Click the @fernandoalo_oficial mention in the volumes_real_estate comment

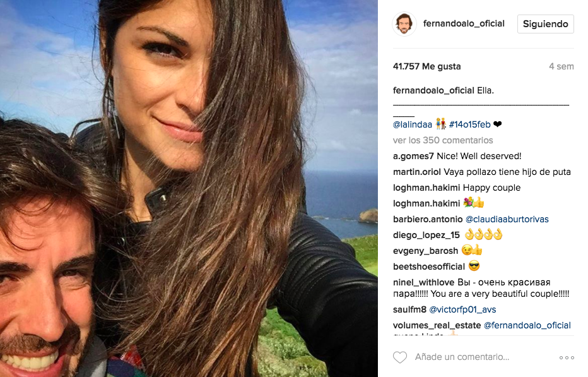[527, 325]
